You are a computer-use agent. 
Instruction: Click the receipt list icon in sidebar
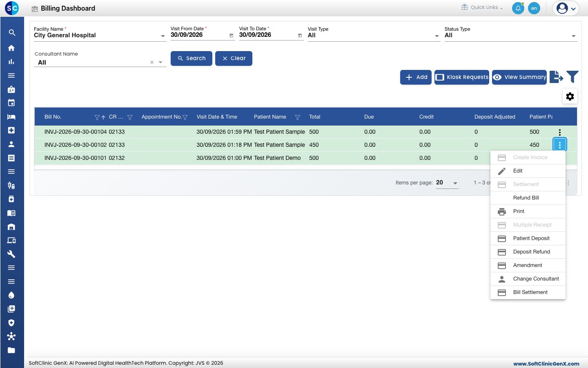11,158
